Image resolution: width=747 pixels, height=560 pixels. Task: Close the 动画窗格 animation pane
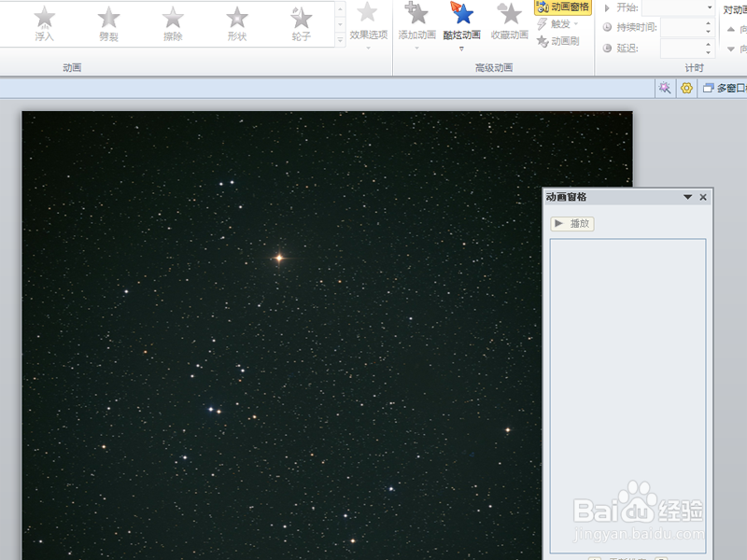tap(703, 197)
